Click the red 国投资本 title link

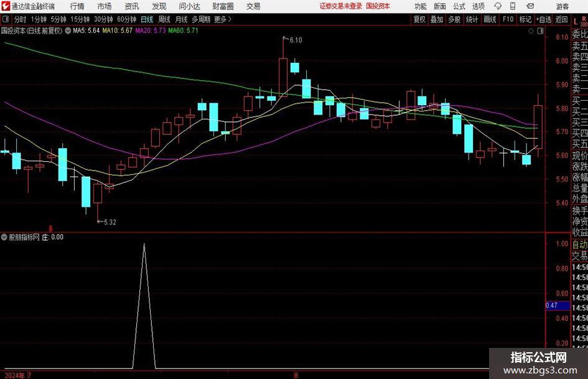pyautogui.click(x=378, y=6)
